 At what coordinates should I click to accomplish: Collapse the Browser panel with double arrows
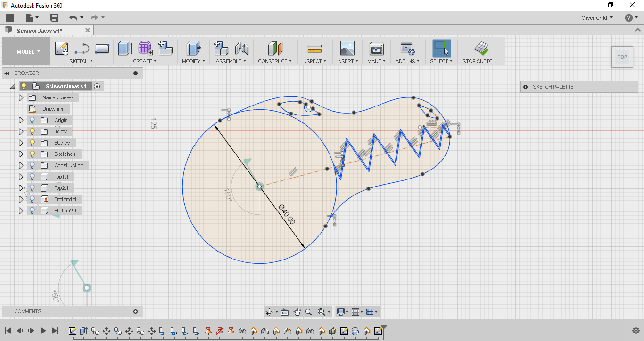[x=7, y=73]
